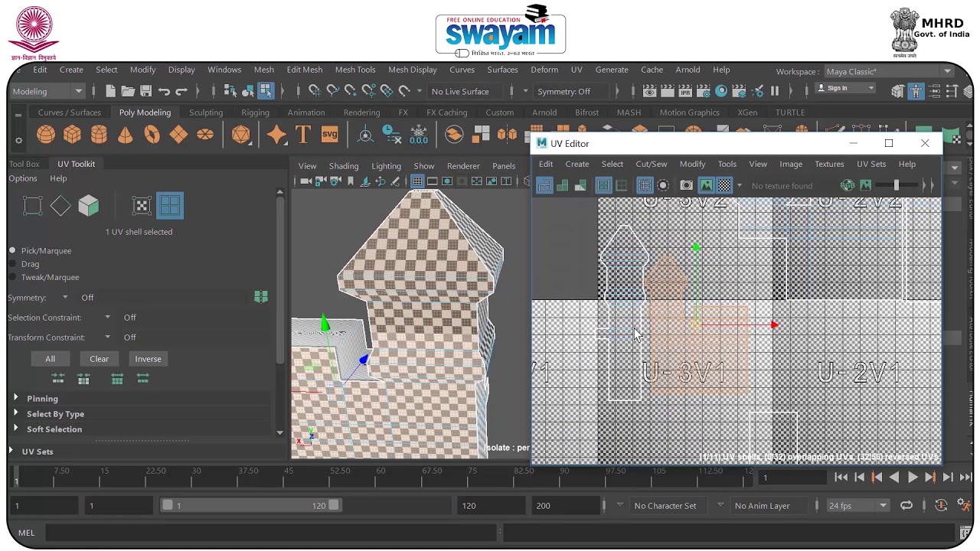Click the freeze transformations snowflake icon
Image resolution: width=980 pixels, height=551 pixels.
pyautogui.click(x=419, y=135)
